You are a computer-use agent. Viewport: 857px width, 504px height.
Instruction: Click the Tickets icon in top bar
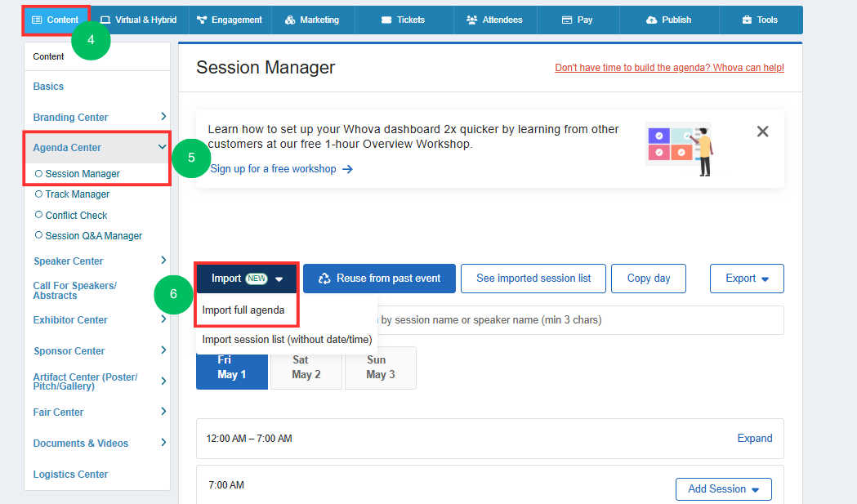coord(386,20)
